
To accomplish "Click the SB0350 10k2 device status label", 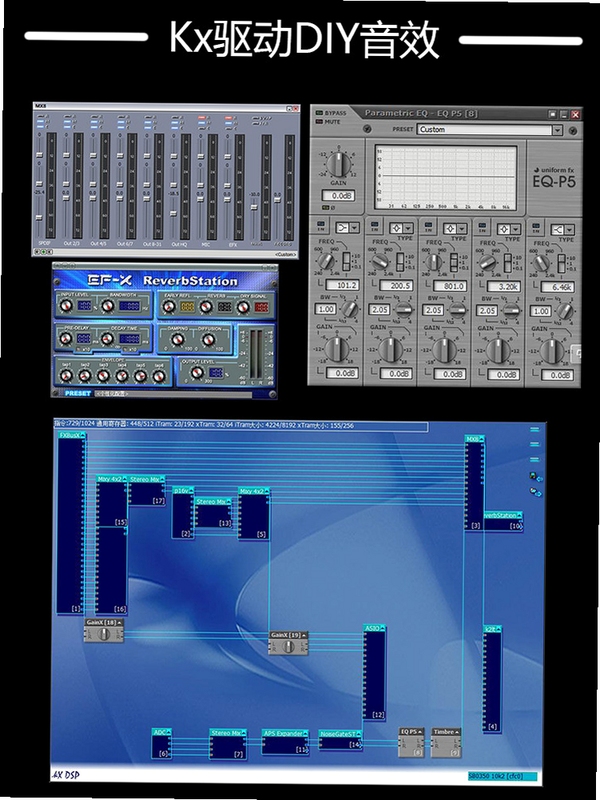I will point(503,777).
